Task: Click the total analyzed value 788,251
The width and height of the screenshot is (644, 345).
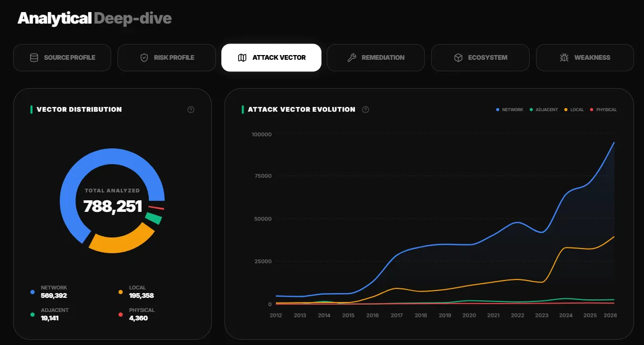Action: 113,206
